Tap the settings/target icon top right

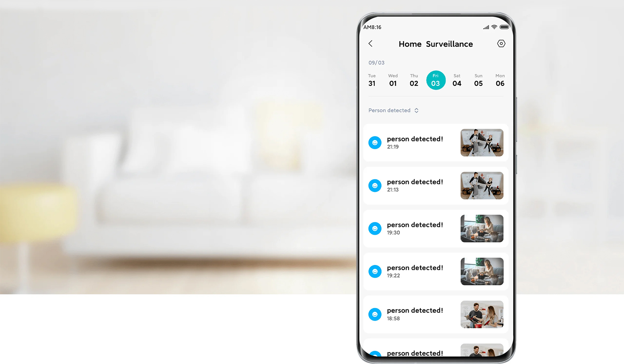point(501,44)
